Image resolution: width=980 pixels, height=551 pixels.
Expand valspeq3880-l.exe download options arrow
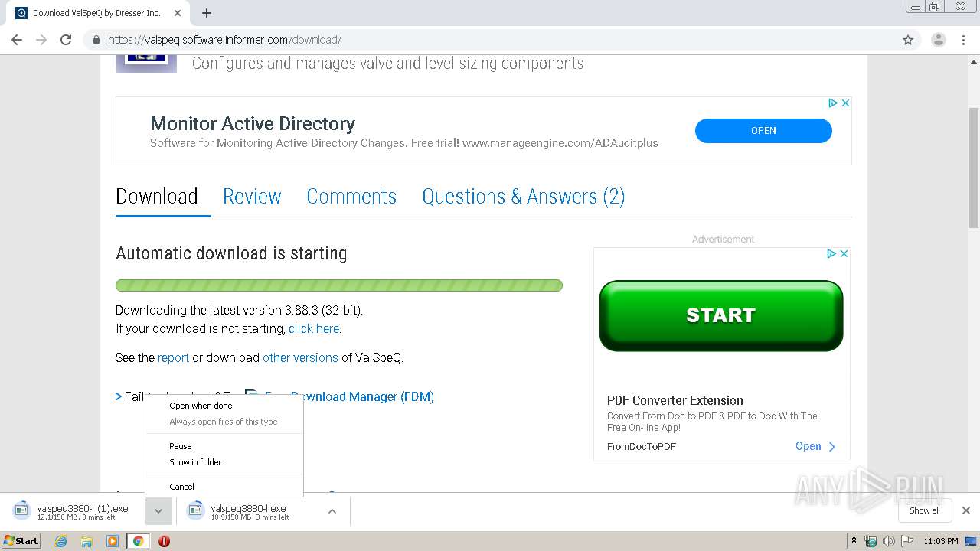(332, 511)
